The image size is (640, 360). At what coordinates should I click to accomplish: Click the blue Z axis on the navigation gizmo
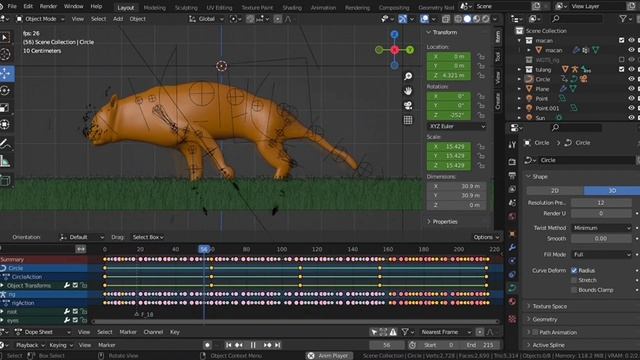coord(394,35)
